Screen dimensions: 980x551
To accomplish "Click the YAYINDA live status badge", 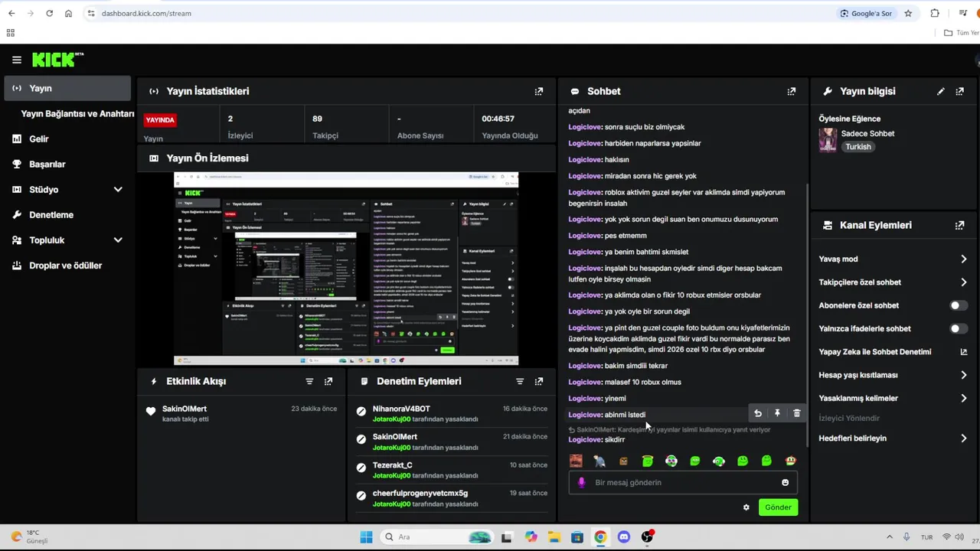I will (161, 120).
